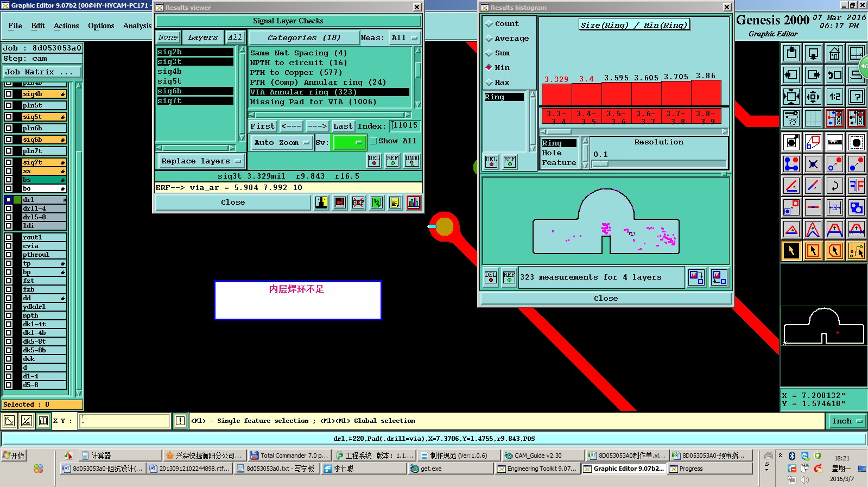The height and width of the screenshot is (487, 868).
Task: Toggle display checkbox for layer sig4b
Action: click(x=9, y=94)
